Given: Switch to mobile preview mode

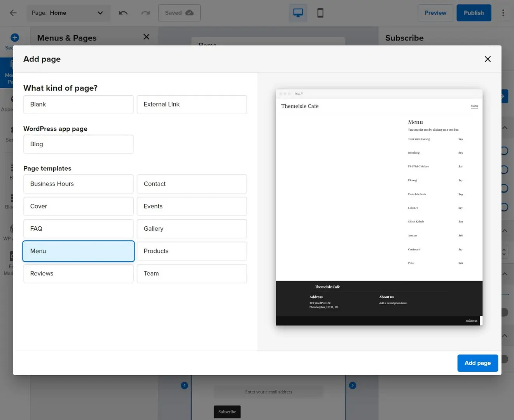Looking at the screenshot, I should coord(320,12).
